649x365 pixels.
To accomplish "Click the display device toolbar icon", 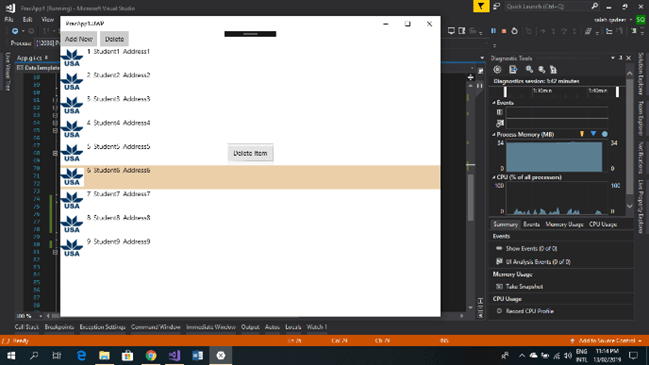I will [451, 31].
